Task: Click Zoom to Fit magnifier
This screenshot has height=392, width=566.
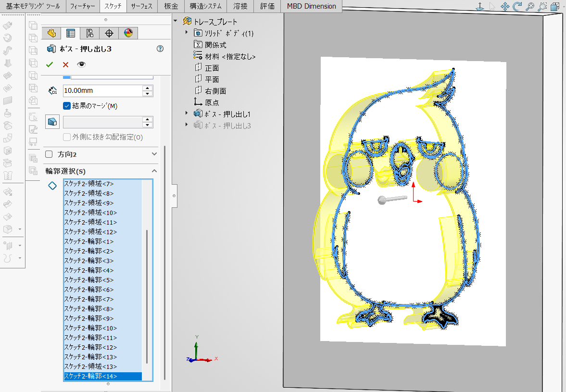Action: pos(529,7)
